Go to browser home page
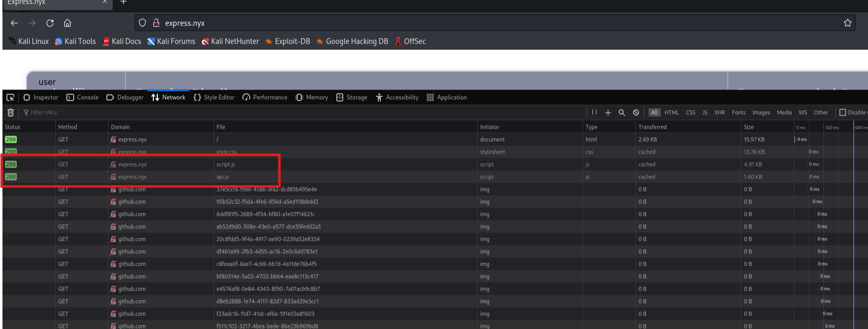 68,23
